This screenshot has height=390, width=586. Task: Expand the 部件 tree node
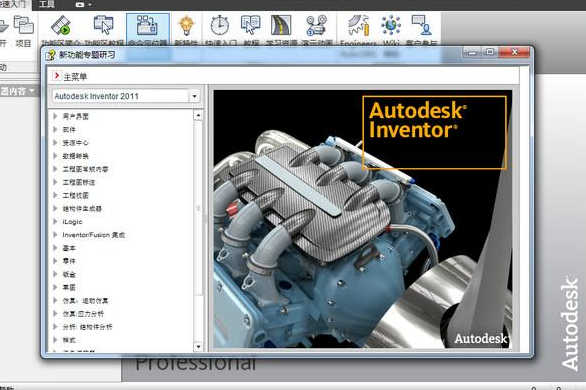(x=55, y=129)
